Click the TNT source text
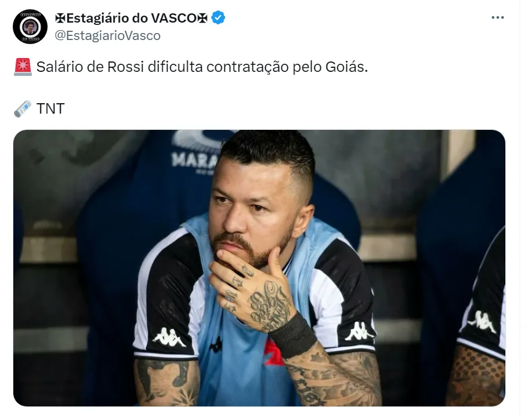The height and width of the screenshot is (418, 532). (x=50, y=109)
